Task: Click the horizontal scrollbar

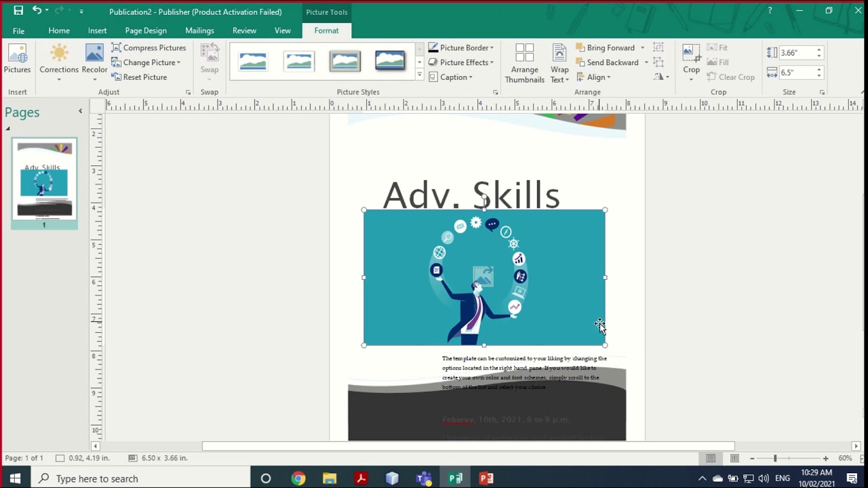Action: [x=468, y=446]
